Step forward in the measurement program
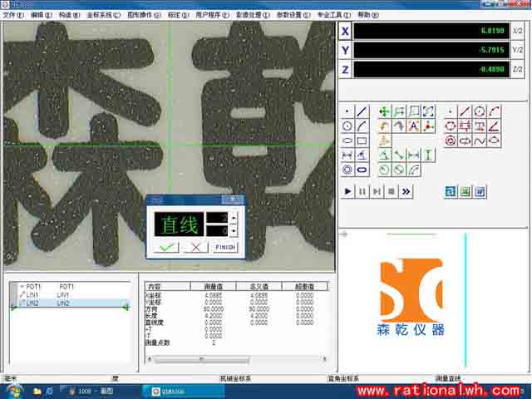Screen dimensions: 532x399 pyautogui.click(x=377, y=192)
